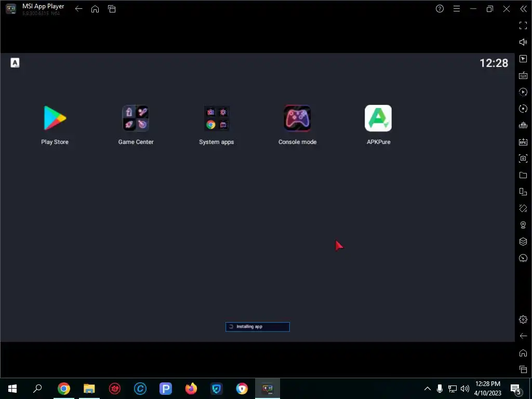Go home using sidebar house icon
The image size is (532, 399).
point(523,353)
